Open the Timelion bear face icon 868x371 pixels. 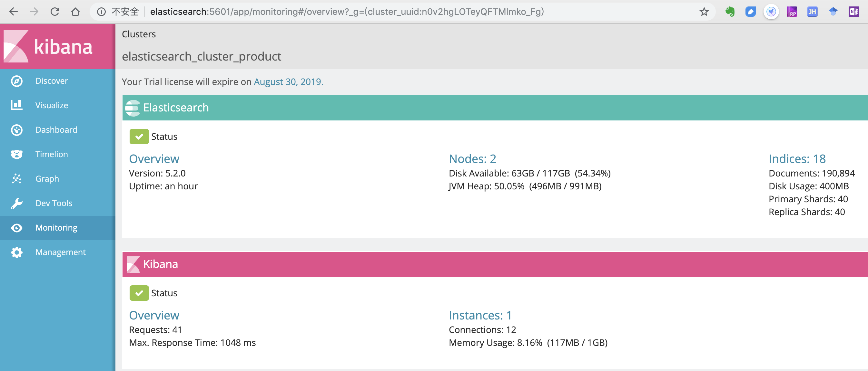point(16,154)
